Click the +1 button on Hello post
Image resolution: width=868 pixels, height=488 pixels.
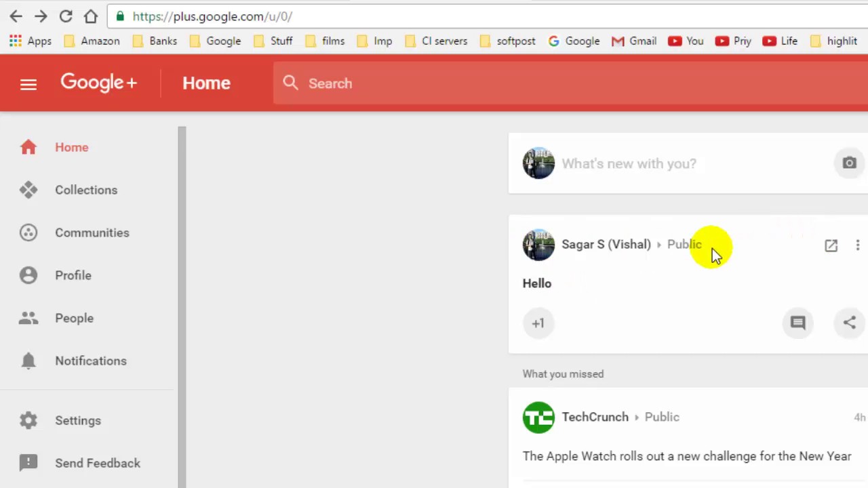(538, 323)
